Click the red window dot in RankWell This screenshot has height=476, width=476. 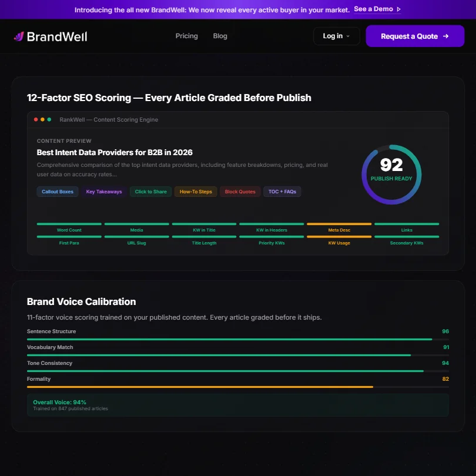[36, 120]
